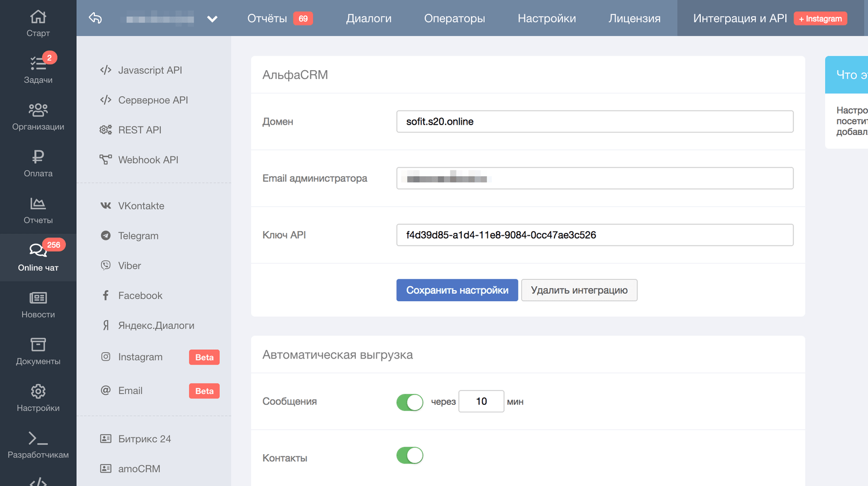Select the Javascript API menu label

tap(150, 70)
